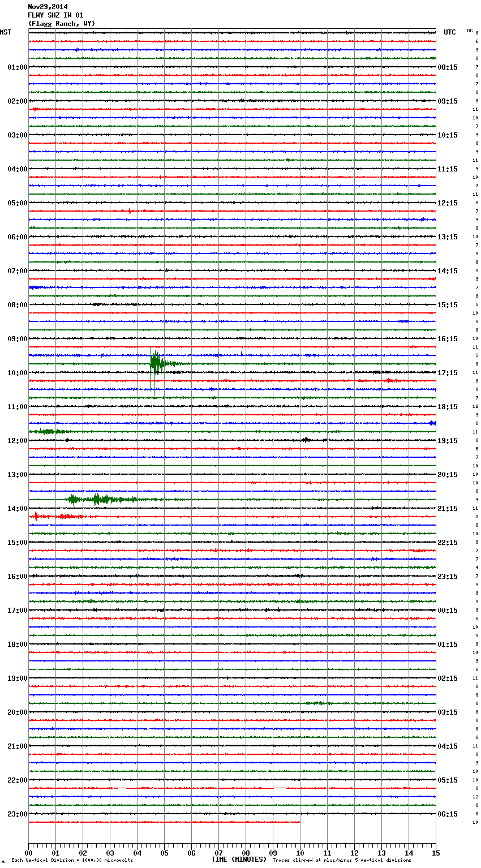The height and width of the screenshot is (868, 481).
Task: Select the 04:00 MST time label
Action: [18, 169]
